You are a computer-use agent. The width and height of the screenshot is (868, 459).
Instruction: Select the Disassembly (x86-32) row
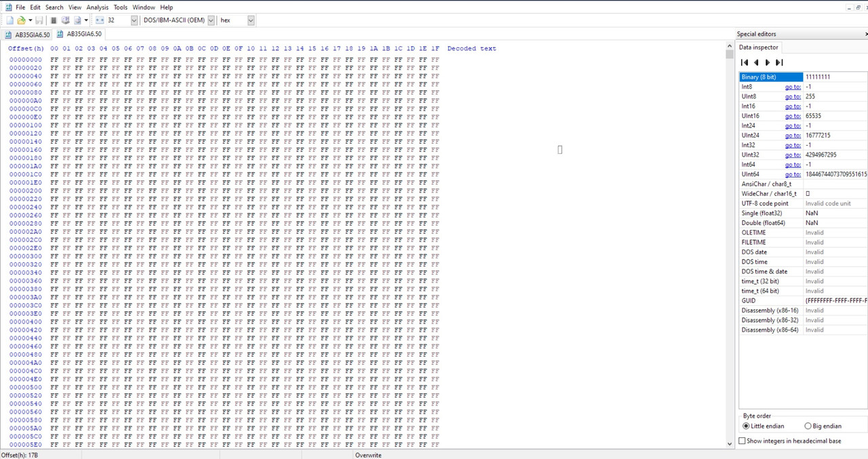(x=803, y=320)
